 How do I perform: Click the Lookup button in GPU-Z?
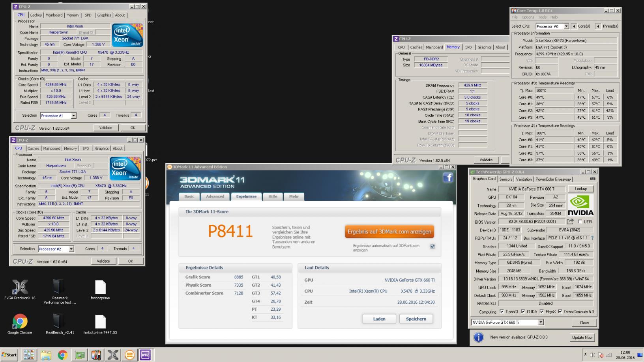[581, 189]
